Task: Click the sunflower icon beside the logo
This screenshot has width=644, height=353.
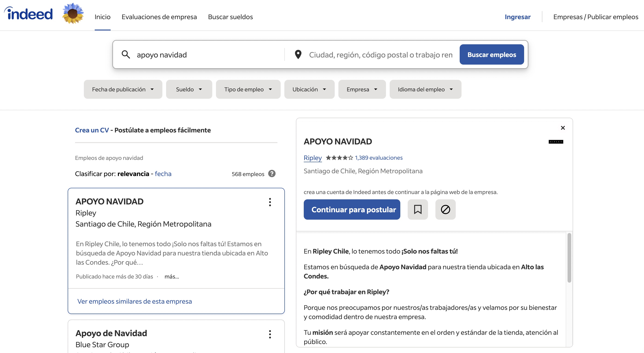Action: pyautogui.click(x=73, y=13)
